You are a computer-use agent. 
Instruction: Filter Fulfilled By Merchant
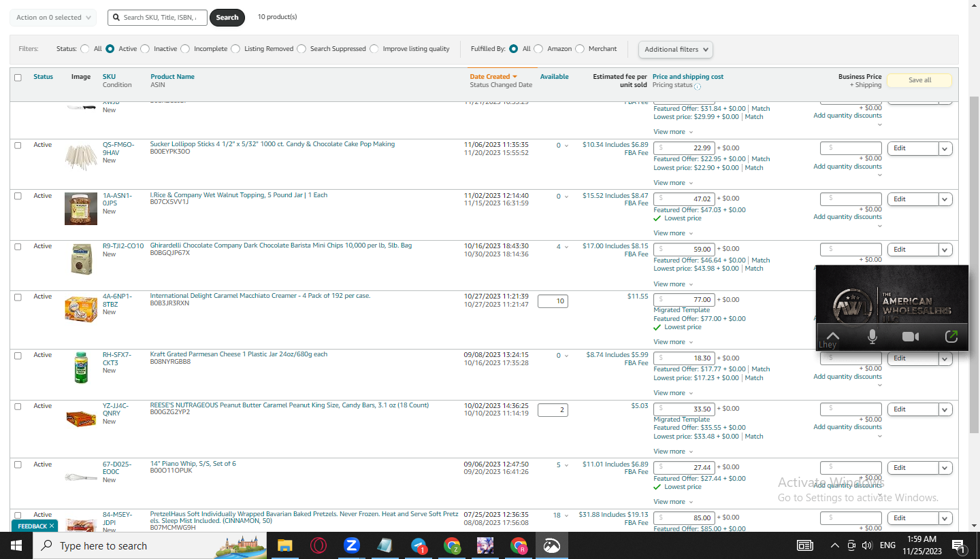click(580, 49)
